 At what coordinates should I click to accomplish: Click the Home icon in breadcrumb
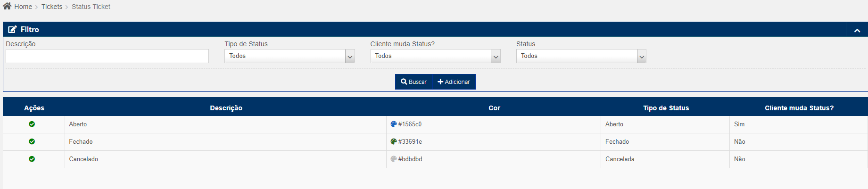tap(7, 6)
